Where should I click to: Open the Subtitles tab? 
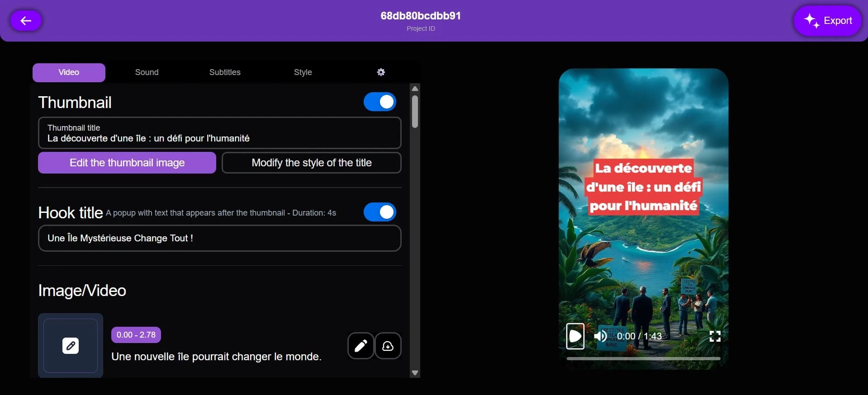pyautogui.click(x=225, y=72)
